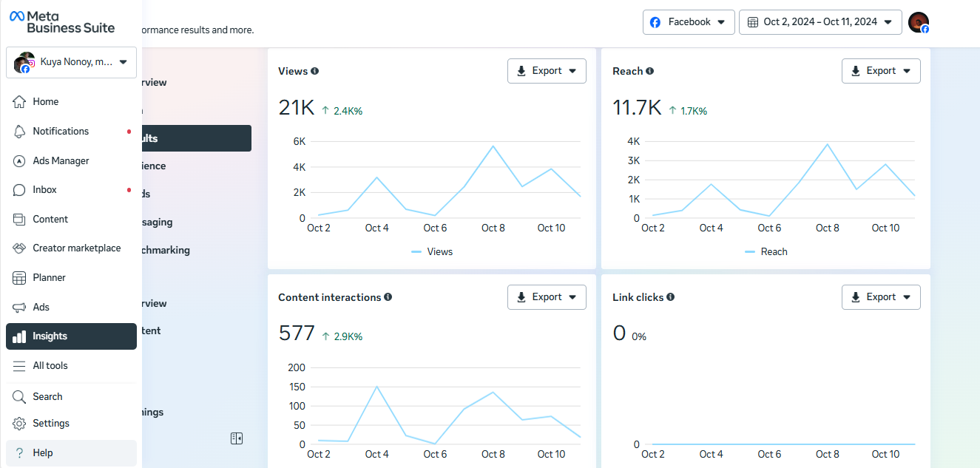Click the 2.9K% interactions increase indicator
The width and height of the screenshot is (980, 468).
[x=342, y=336]
